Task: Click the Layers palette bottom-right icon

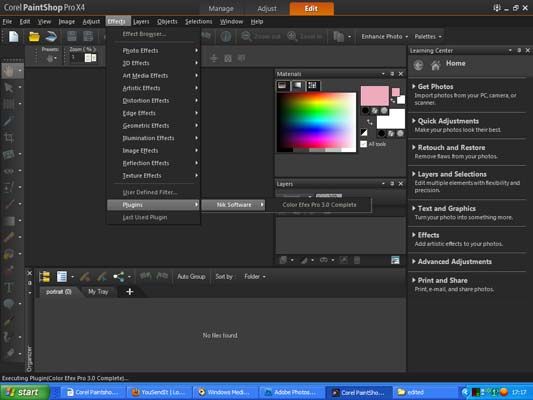Action: (395, 260)
